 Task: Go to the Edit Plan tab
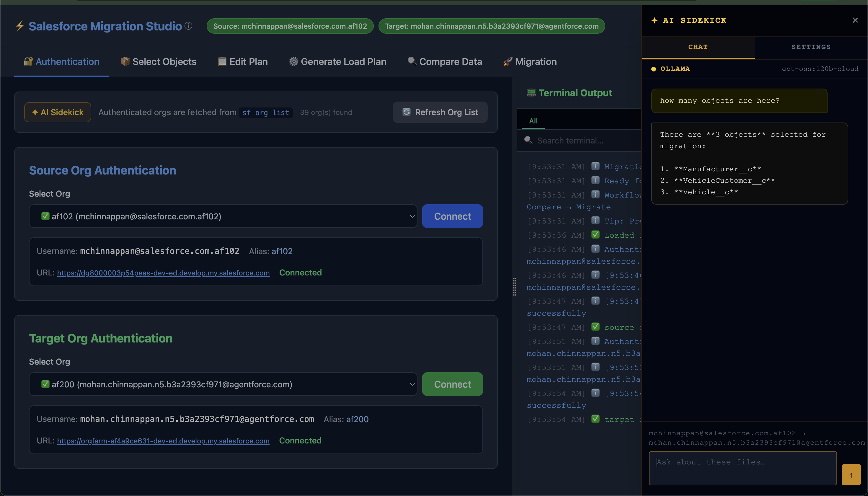tap(243, 62)
